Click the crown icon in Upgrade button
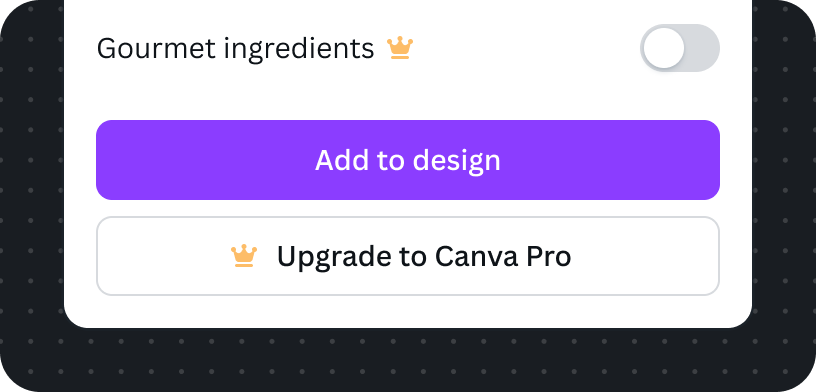 point(244,256)
